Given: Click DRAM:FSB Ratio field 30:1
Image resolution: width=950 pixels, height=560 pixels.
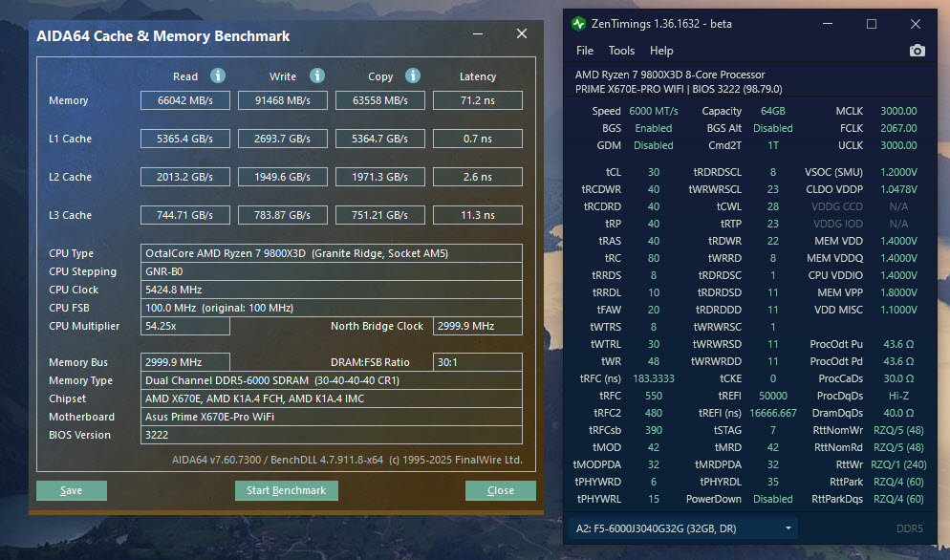Looking at the screenshot, I should (478, 362).
